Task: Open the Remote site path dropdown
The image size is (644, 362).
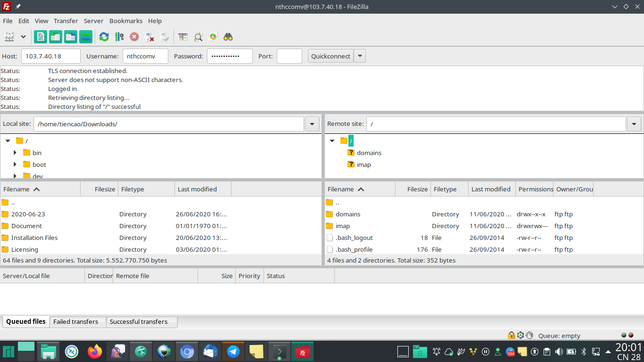Action: point(634,124)
